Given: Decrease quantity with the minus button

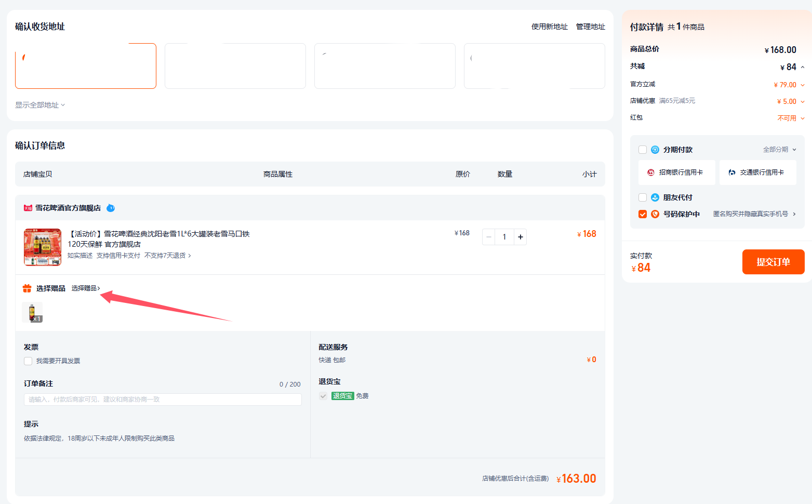Looking at the screenshot, I should (488, 237).
